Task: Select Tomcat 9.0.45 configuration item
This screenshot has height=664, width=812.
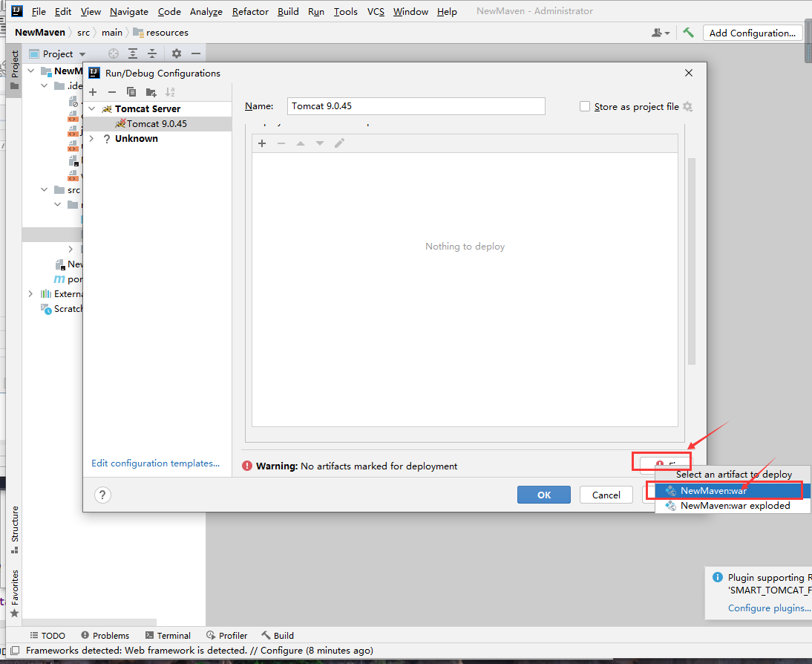Action: coord(157,124)
